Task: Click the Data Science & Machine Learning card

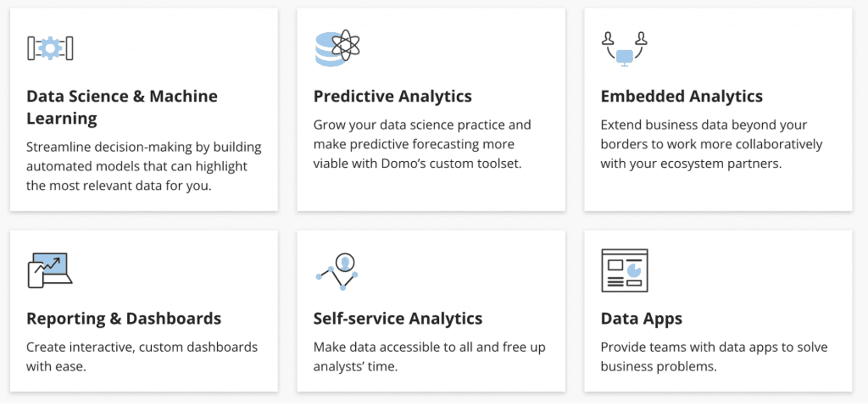Action: [143, 108]
